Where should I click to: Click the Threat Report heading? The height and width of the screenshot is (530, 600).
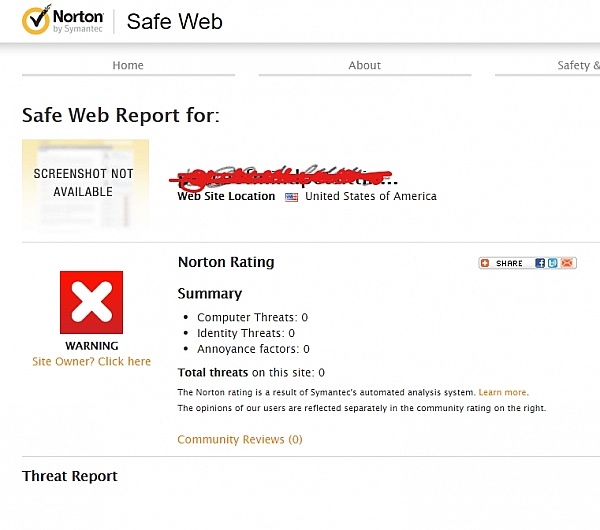(70, 476)
